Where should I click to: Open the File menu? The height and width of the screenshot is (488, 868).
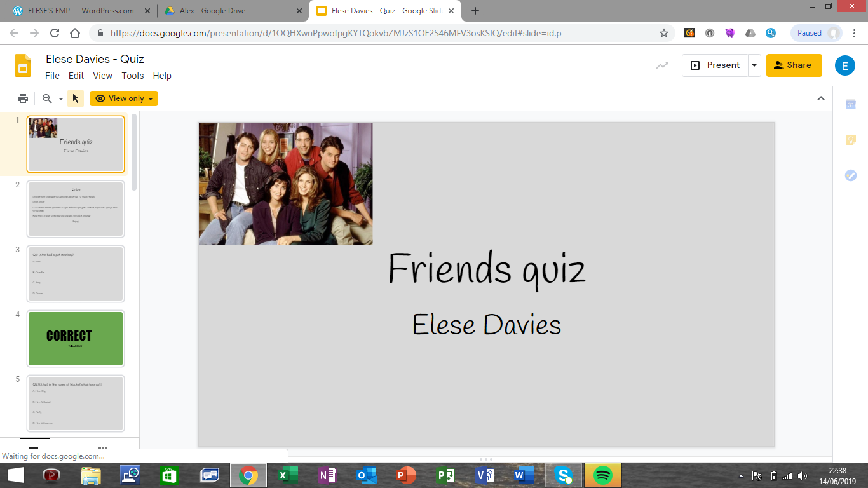pos(52,76)
